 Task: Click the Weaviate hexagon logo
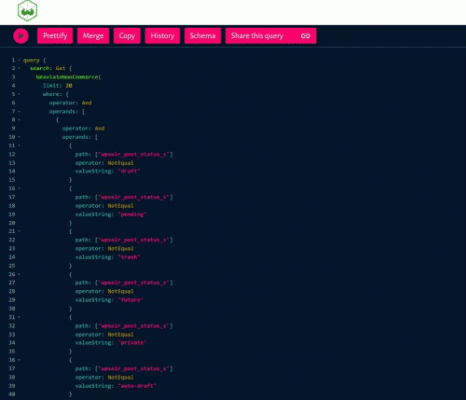(x=27, y=11)
